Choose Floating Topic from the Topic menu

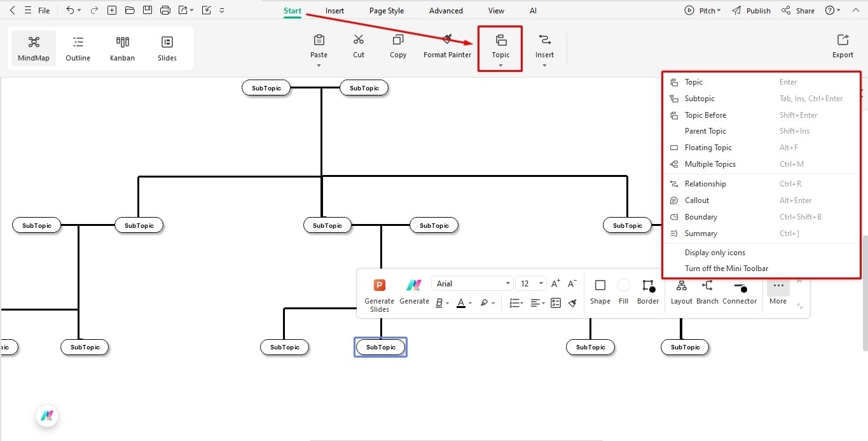708,147
